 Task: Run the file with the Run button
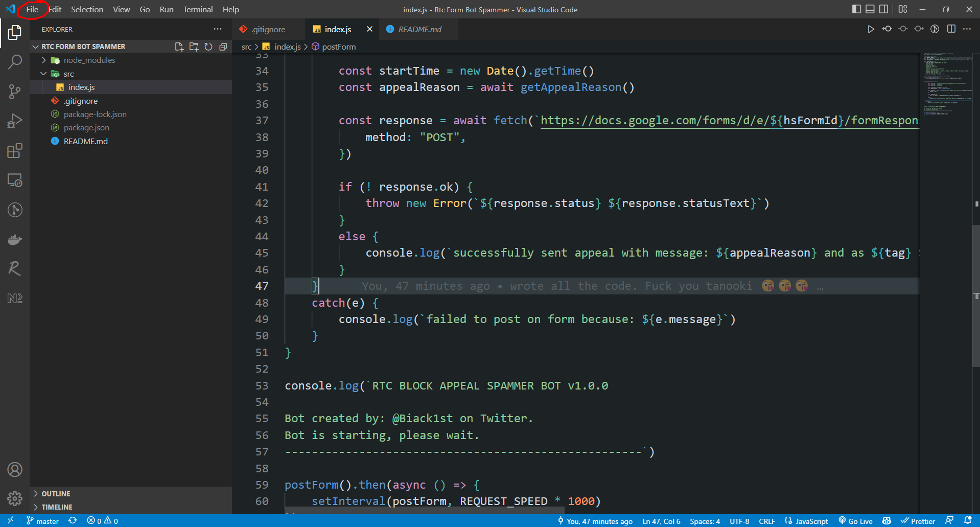tap(871, 29)
